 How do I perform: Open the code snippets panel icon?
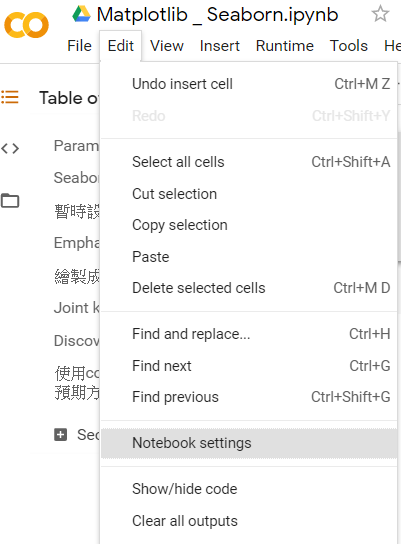click(10, 148)
